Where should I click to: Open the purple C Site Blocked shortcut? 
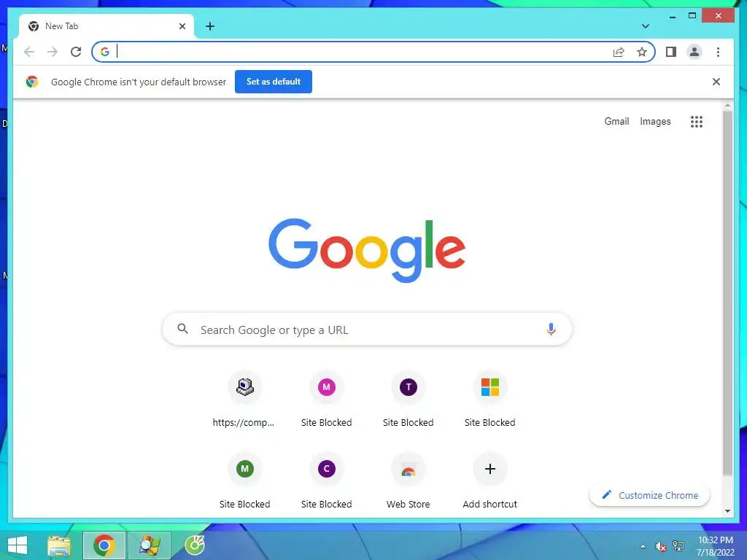point(326,481)
